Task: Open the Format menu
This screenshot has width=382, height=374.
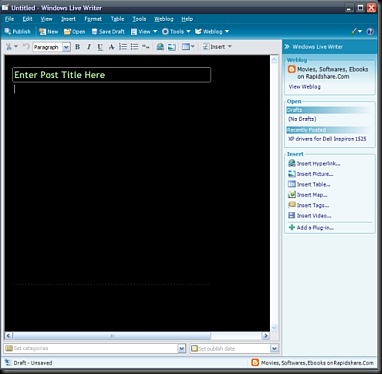Action: (93, 19)
